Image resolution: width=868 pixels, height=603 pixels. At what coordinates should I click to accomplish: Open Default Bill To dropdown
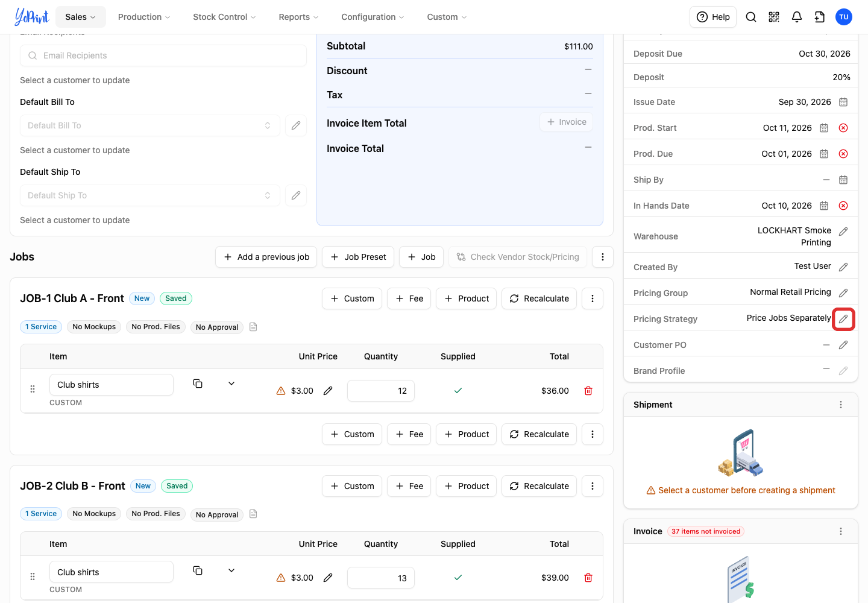150,125
